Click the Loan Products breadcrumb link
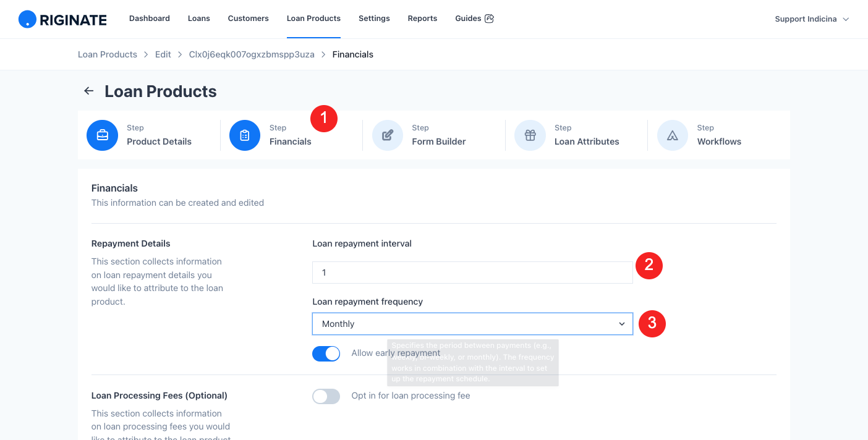Image resolution: width=868 pixels, height=440 pixels. (108, 54)
